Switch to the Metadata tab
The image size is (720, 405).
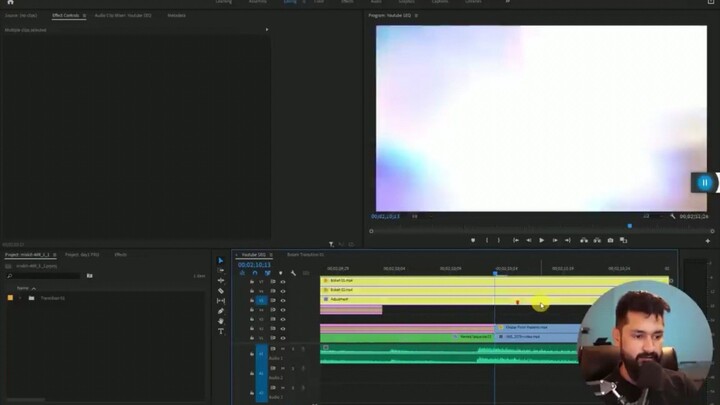point(176,16)
